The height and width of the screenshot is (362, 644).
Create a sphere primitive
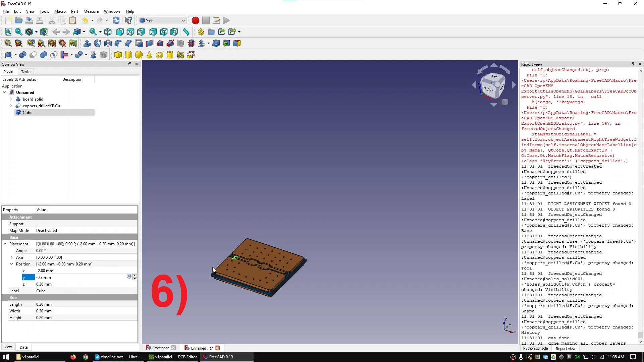click(139, 55)
